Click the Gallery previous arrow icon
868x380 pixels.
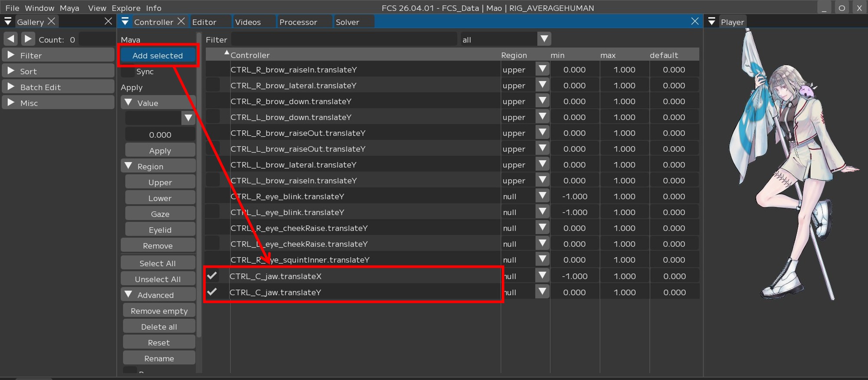click(x=11, y=39)
